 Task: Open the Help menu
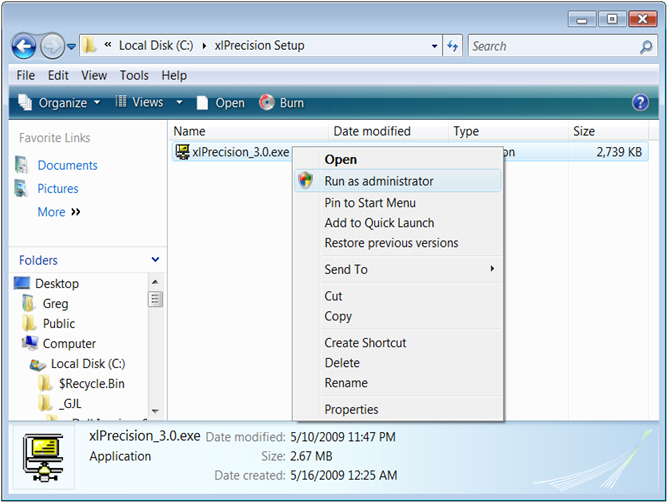(174, 75)
